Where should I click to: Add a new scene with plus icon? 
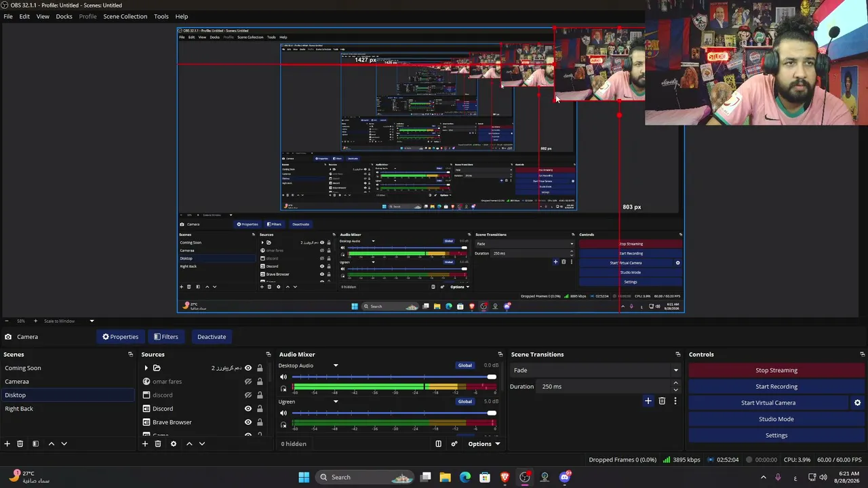point(7,444)
